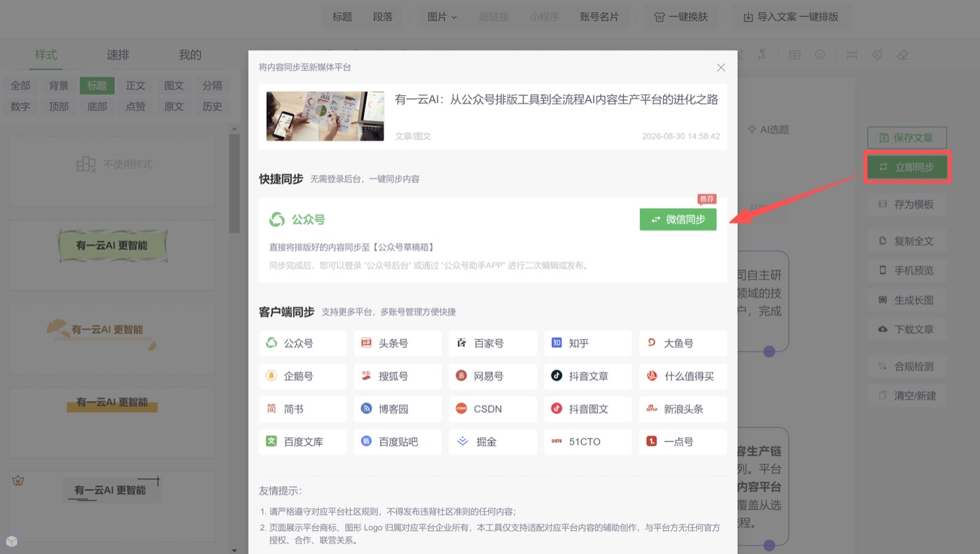Click the green 微信同步 button
Image resolution: width=980 pixels, height=554 pixels.
(x=678, y=219)
